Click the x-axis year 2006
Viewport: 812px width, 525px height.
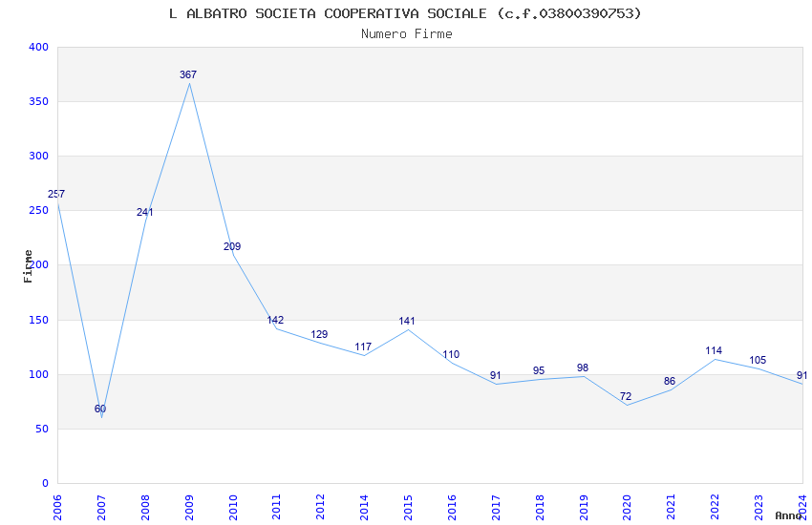[x=57, y=507]
